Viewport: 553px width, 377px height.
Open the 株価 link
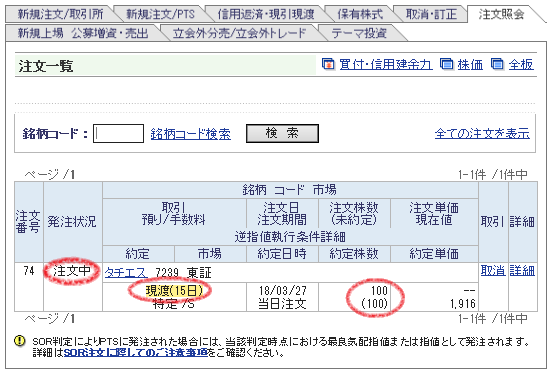[x=470, y=65]
